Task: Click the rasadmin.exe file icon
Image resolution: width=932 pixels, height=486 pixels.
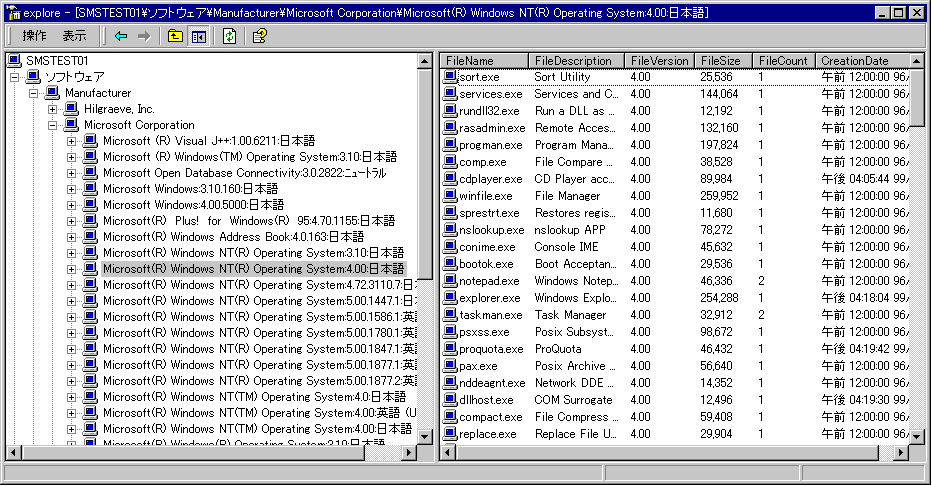Action: click(451, 128)
